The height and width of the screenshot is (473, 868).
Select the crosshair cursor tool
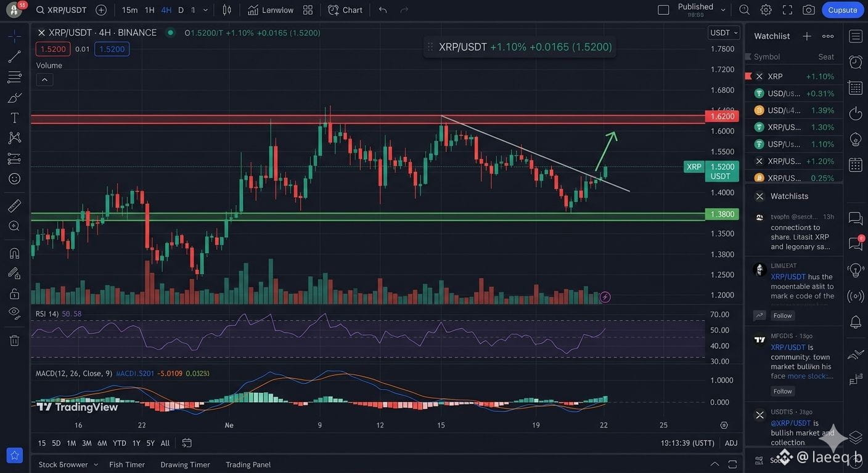coord(14,36)
